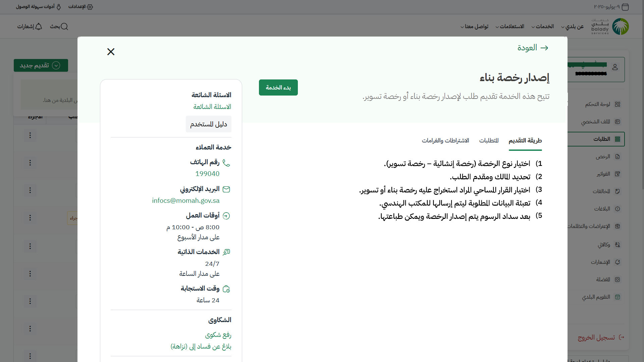
Task: Open accessibility tools icon
Action: click(59, 7)
